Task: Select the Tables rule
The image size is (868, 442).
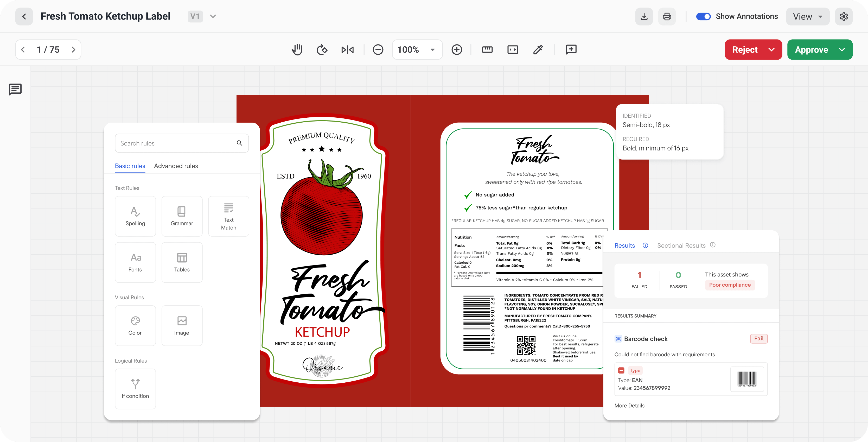Action: tap(182, 262)
